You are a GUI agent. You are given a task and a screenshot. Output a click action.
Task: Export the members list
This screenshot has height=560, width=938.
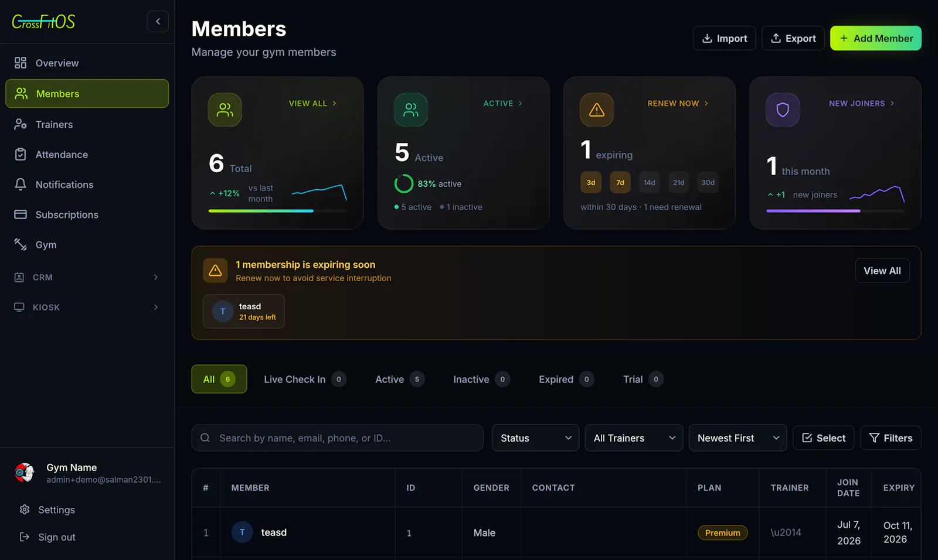click(x=793, y=38)
